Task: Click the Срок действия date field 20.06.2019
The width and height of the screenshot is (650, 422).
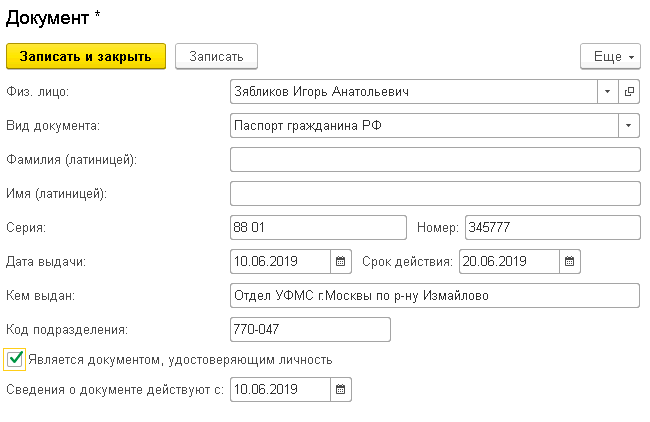Action: [509, 262]
